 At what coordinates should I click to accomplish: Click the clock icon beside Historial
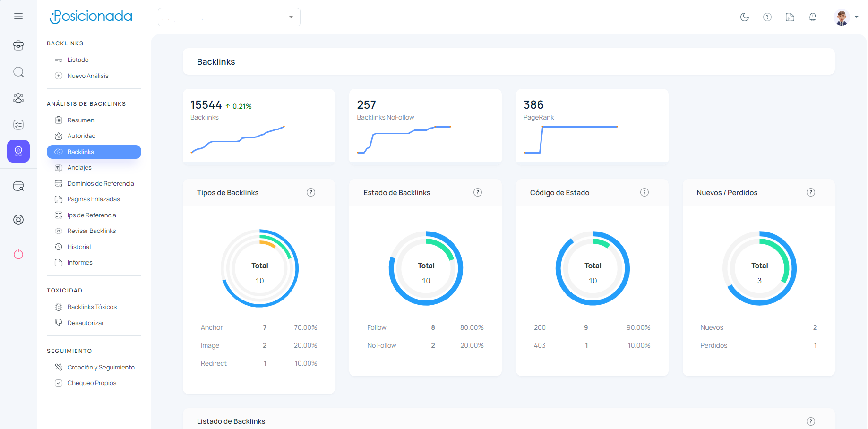[59, 247]
